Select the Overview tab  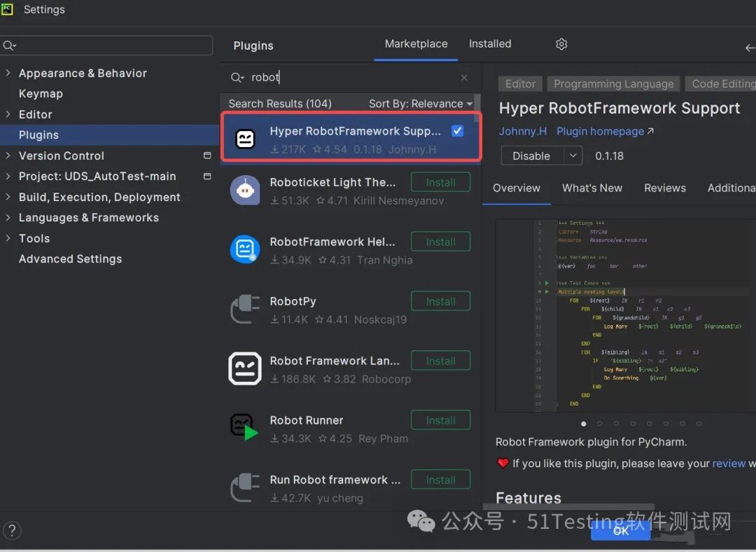517,188
